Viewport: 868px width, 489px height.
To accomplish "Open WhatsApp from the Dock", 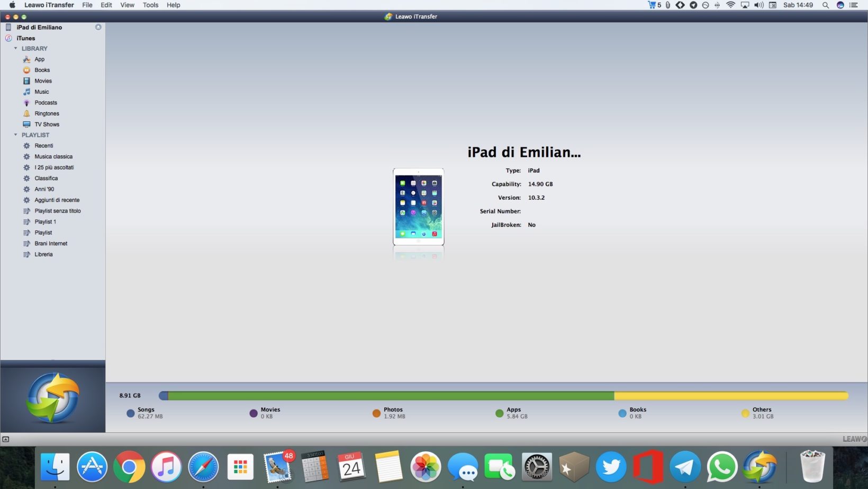I will coord(722,467).
